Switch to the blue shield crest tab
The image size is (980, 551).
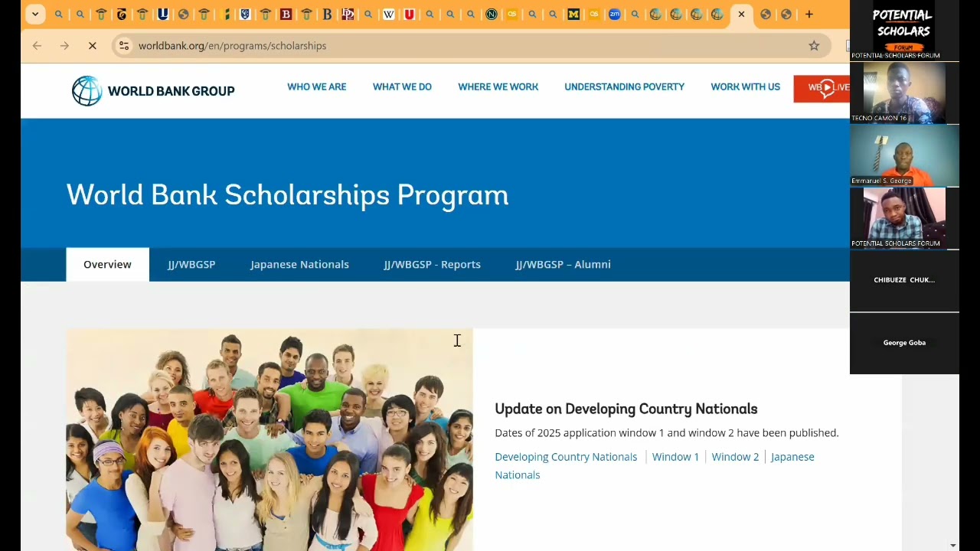click(x=245, y=15)
